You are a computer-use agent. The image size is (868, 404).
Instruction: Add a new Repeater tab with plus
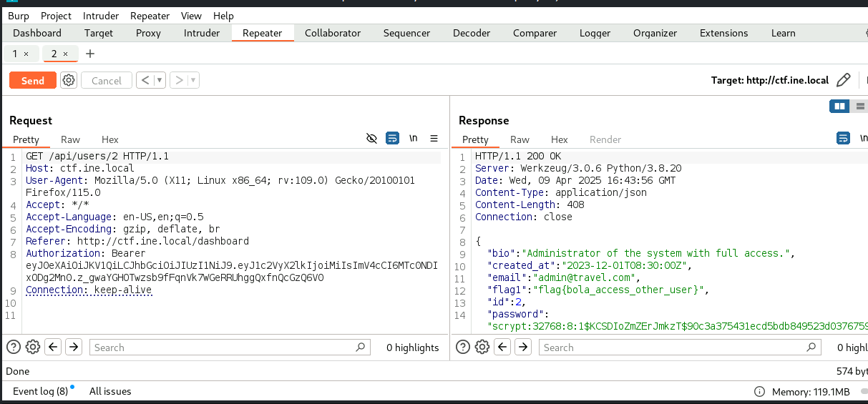pos(90,54)
